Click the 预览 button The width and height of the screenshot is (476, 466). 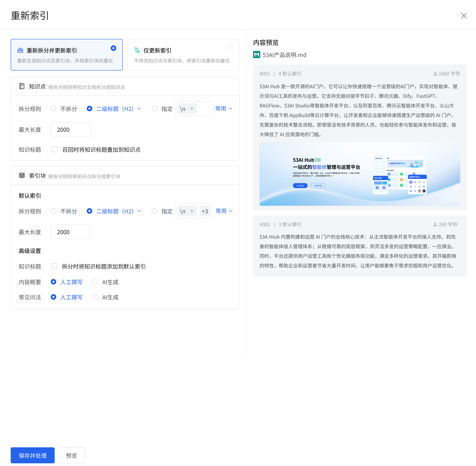click(x=71, y=455)
